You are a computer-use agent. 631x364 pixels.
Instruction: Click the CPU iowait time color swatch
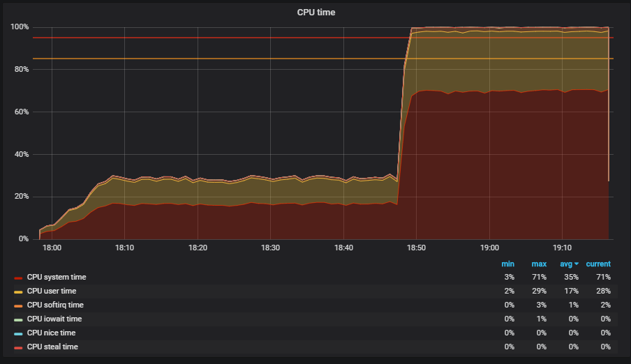click(18, 320)
